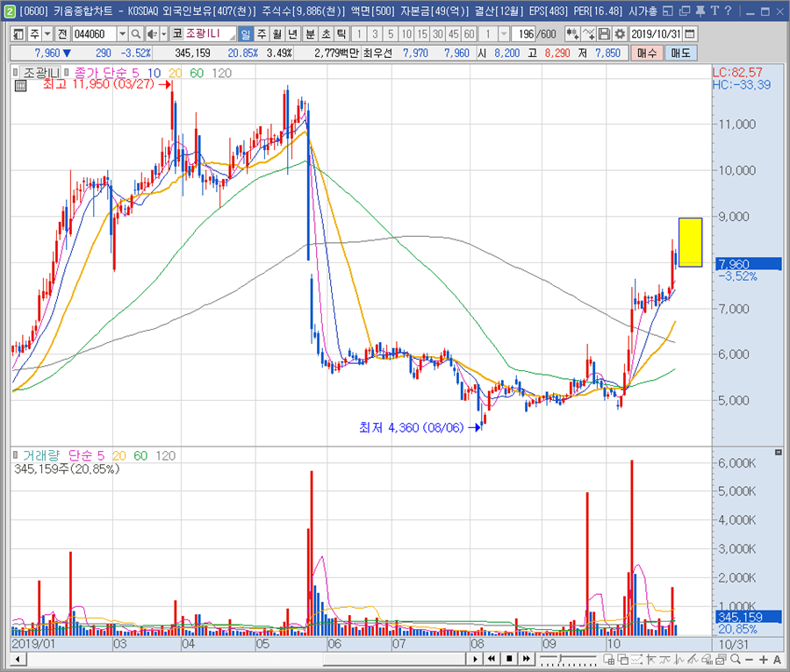Screen dimensions: 790x672
Task: Select the 1 interval preset
Action: pyautogui.click(x=359, y=34)
